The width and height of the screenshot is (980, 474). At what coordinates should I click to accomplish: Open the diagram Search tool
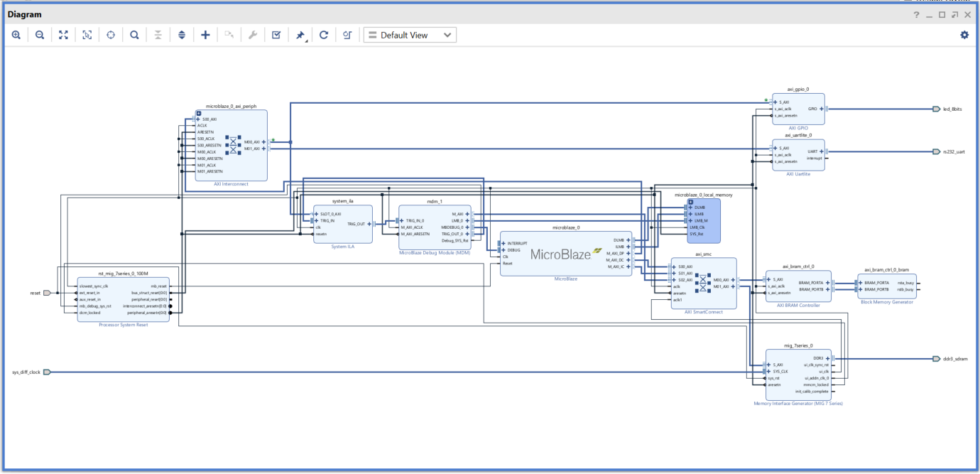click(134, 35)
